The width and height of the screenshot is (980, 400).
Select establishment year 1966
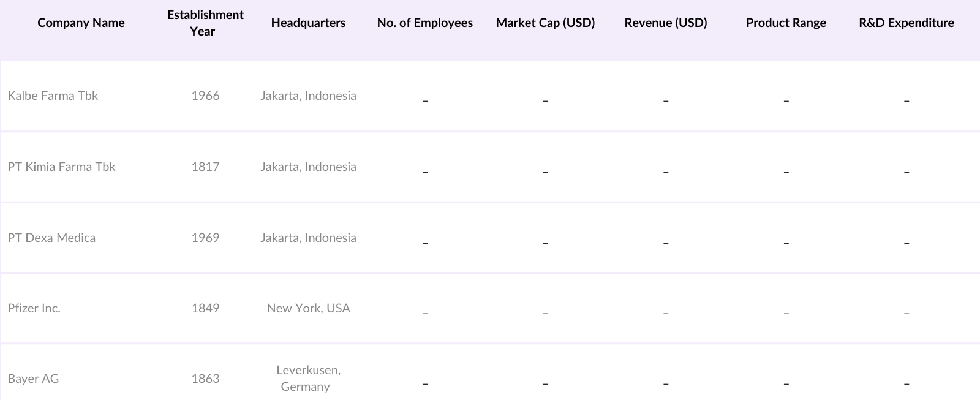[205, 96]
